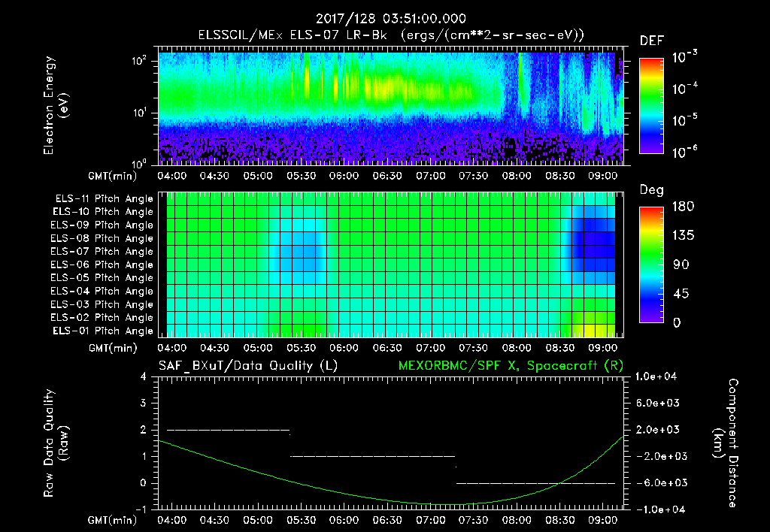
Task: Select the ELS-10 Pitch Angle row label
Action: [103, 212]
